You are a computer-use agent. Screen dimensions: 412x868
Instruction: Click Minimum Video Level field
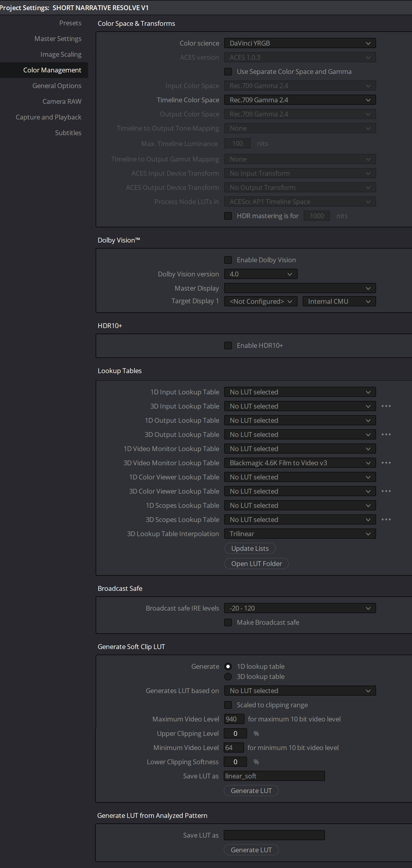pos(234,747)
